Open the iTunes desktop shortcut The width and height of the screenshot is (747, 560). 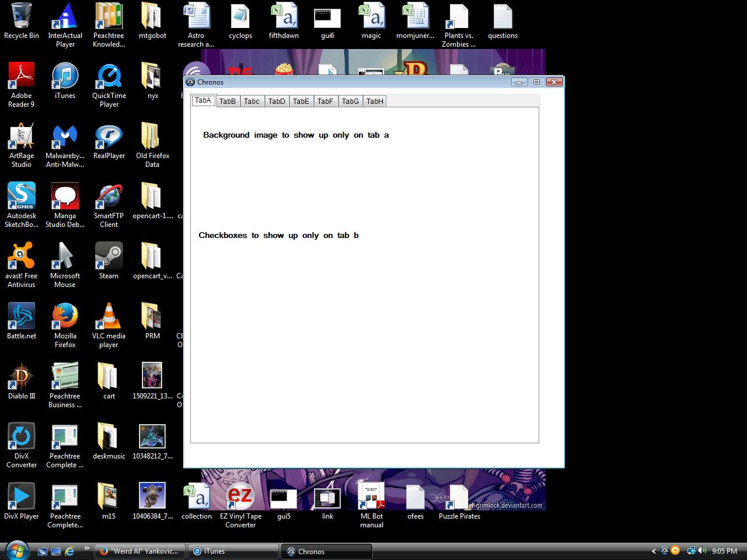(65, 78)
